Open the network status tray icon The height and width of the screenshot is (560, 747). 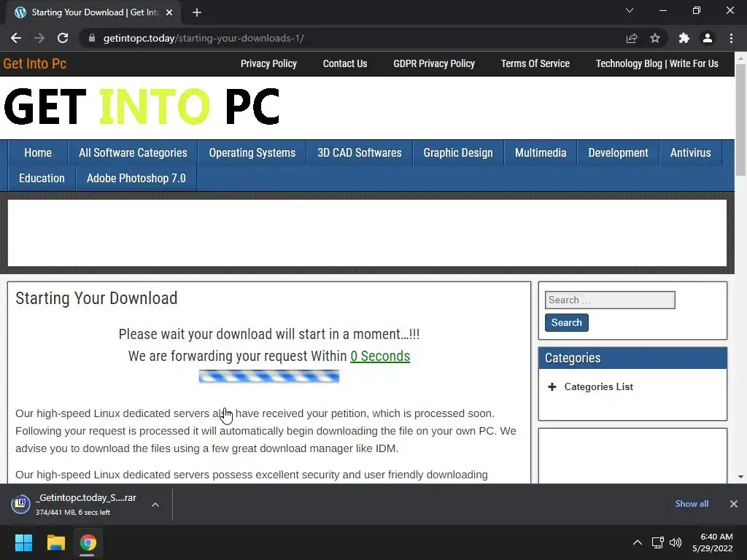(x=657, y=542)
